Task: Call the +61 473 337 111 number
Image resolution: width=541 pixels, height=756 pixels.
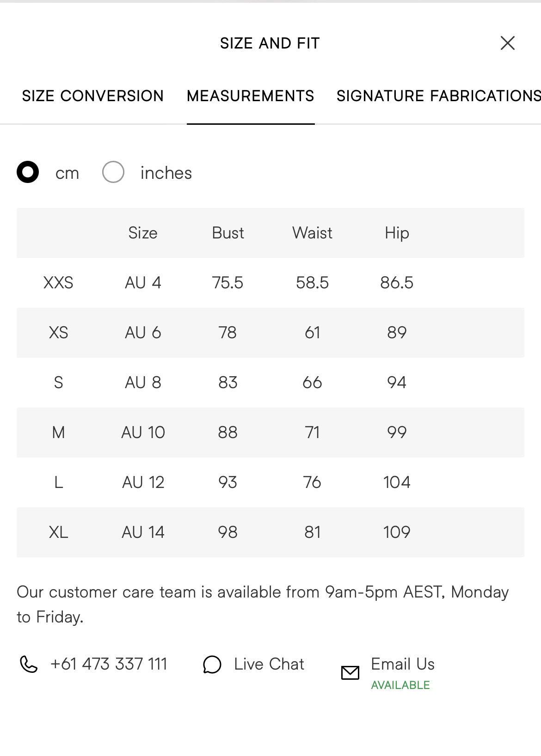Action: (x=109, y=664)
